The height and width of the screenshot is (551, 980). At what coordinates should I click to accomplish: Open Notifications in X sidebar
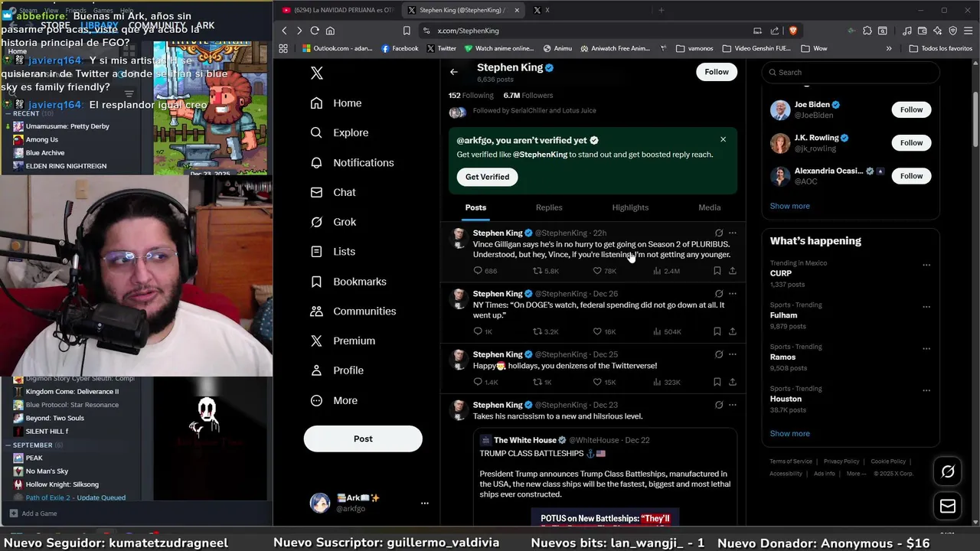[x=352, y=162]
